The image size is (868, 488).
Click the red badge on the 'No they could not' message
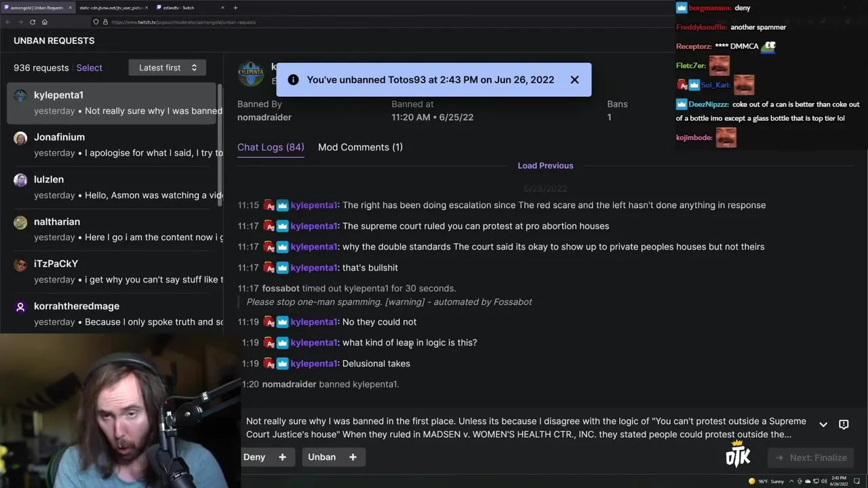point(269,322)
